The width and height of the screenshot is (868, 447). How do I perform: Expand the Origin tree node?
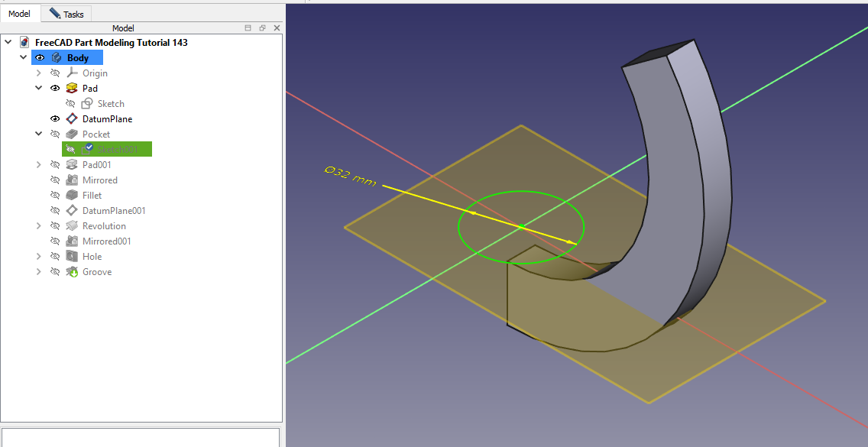coord(38,73)
